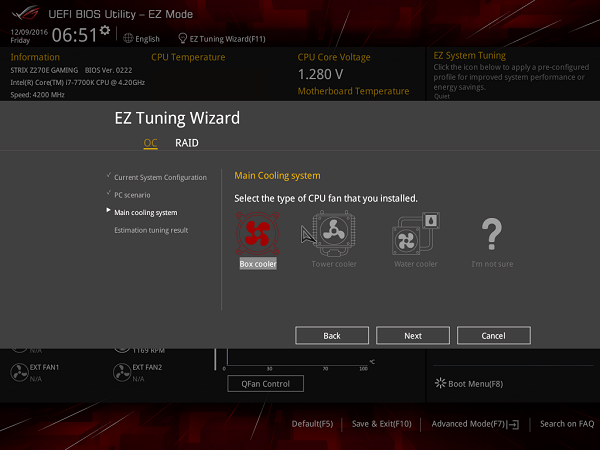Change the English language setting
Viewport: 600px width, 450px height.
147,39
